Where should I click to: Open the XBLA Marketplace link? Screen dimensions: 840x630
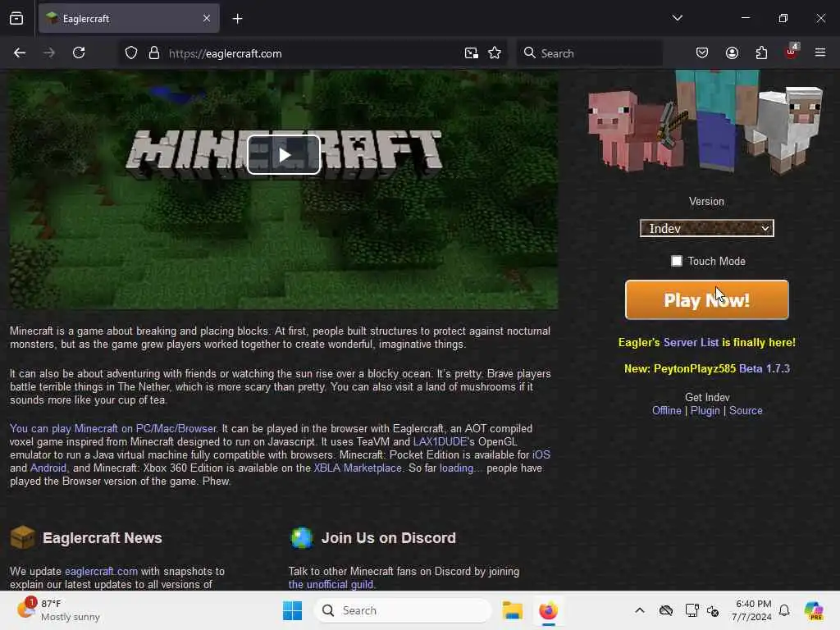(358, 468)
